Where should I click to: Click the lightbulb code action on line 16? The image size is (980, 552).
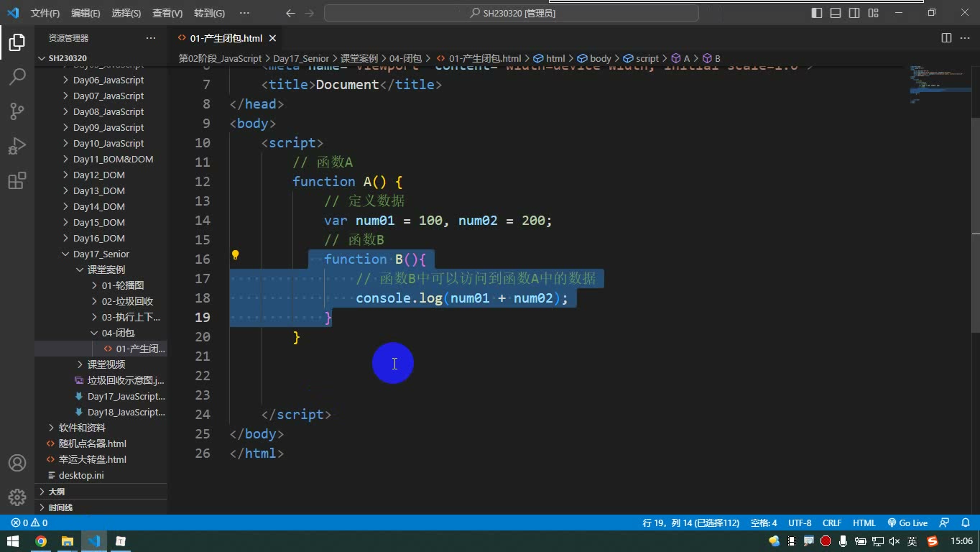235,255
